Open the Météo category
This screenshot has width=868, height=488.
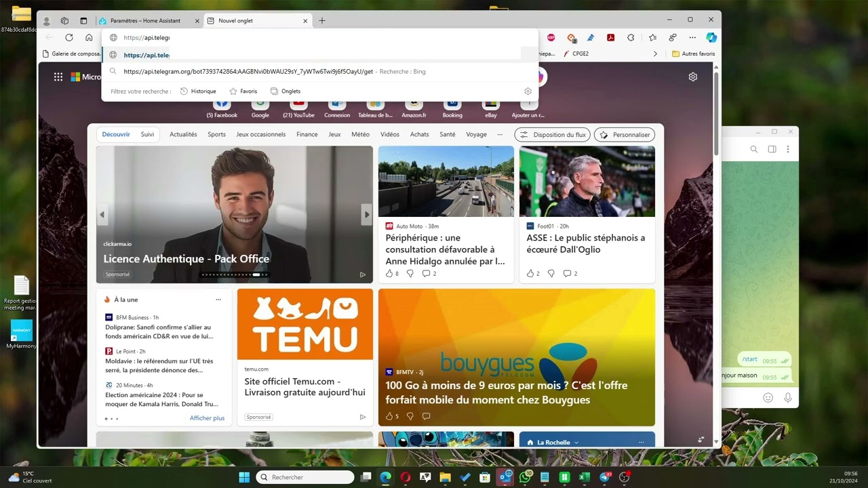[361, 134]
